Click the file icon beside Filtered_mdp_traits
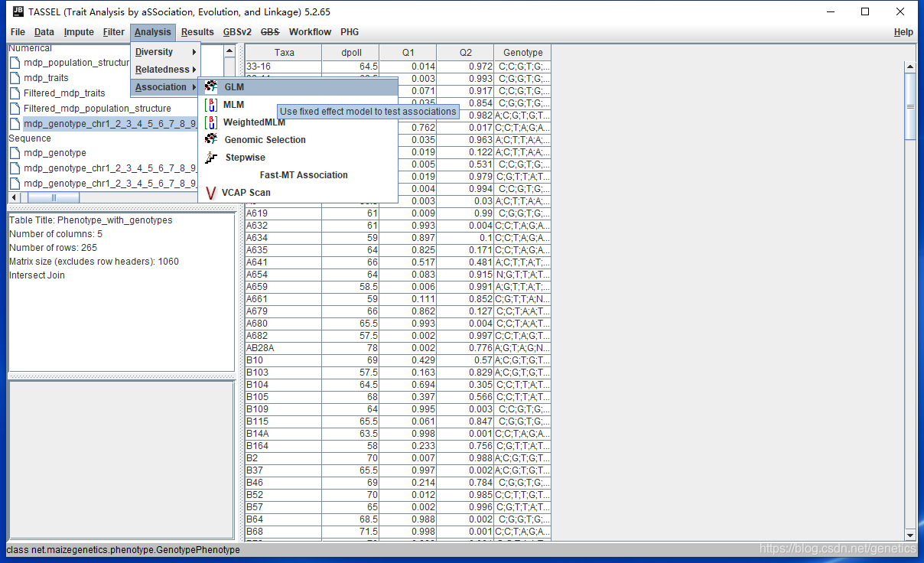The image size is (924, 563). (x=15, y=93)
